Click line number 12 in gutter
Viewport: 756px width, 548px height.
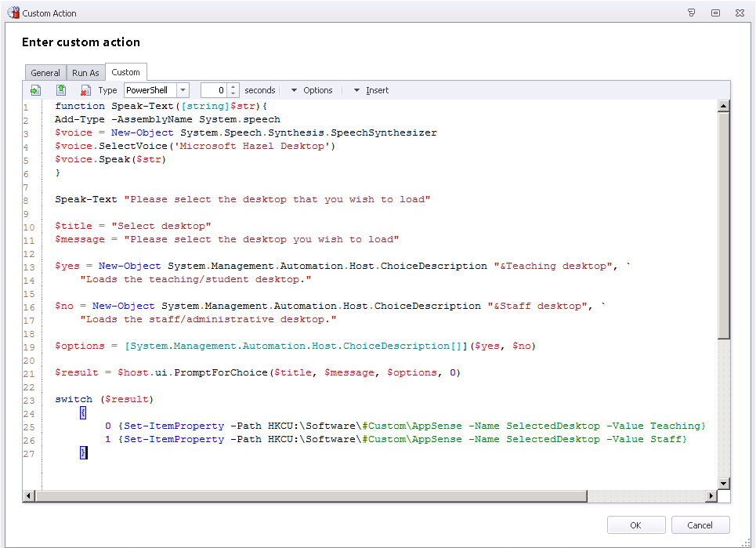[x=29, y=254]
